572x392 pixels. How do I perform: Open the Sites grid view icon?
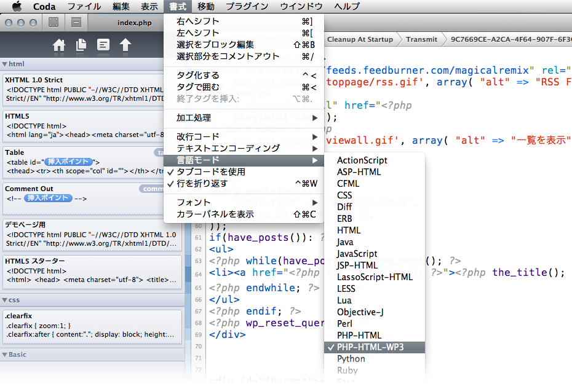tap(53, 22)
